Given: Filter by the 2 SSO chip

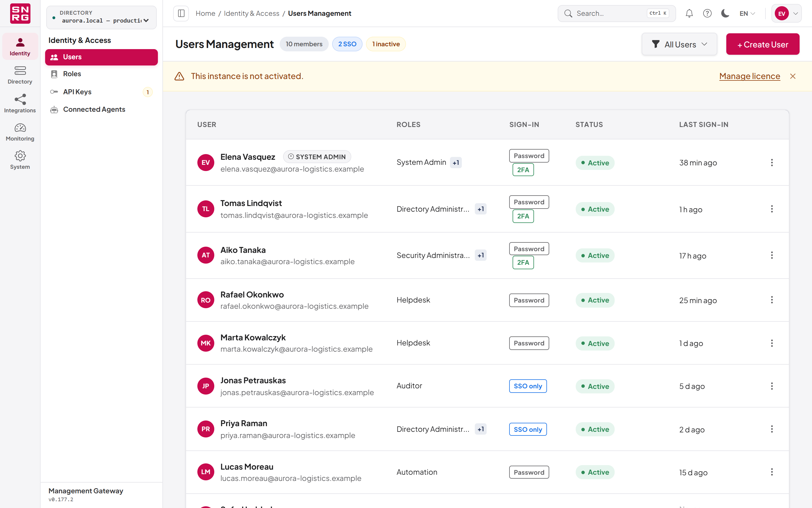Looking at the screenshot, I should 347,44.
